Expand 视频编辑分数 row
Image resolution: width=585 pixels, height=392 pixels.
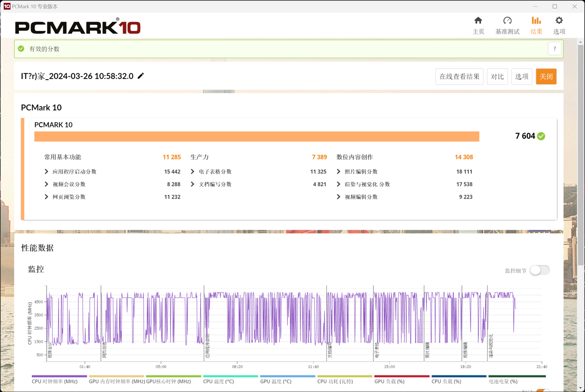tap(339, 197)
